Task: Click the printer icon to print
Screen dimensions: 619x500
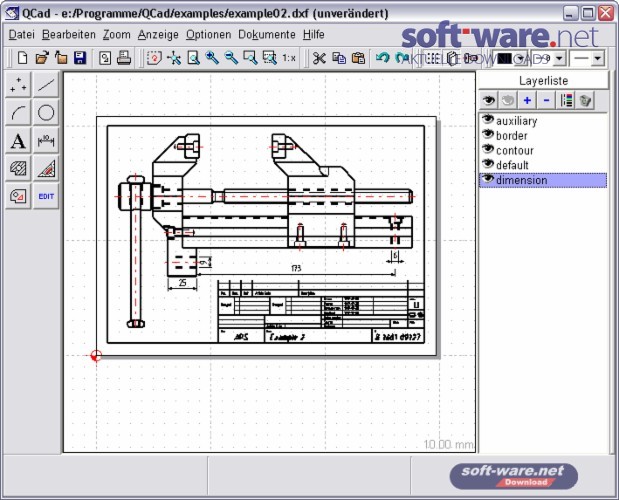Action: tap(124, 58)
